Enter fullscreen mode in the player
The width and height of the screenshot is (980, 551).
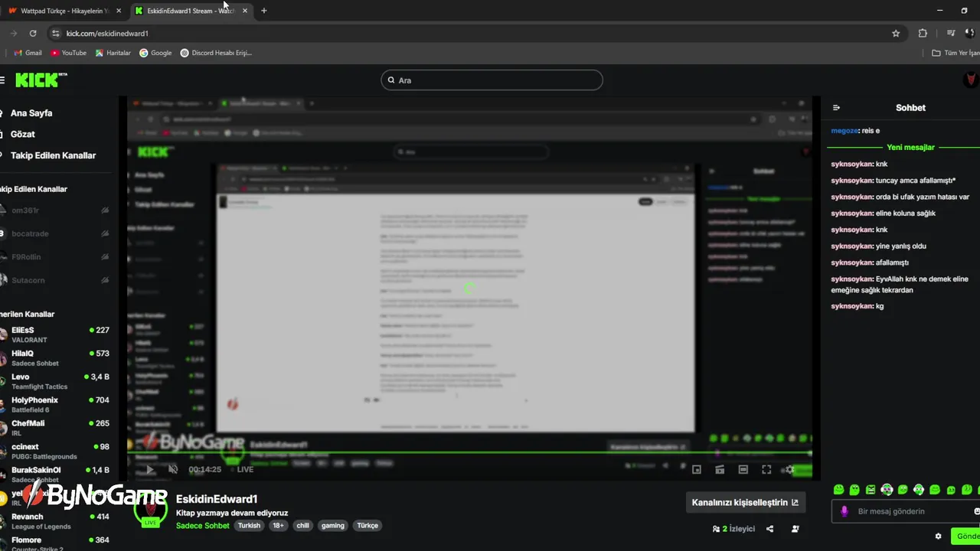coord(766,470)
